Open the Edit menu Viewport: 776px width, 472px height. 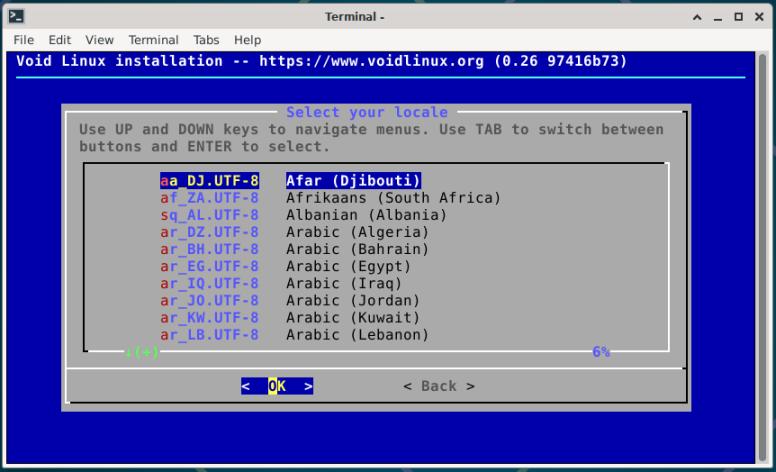tap(59, 40)
